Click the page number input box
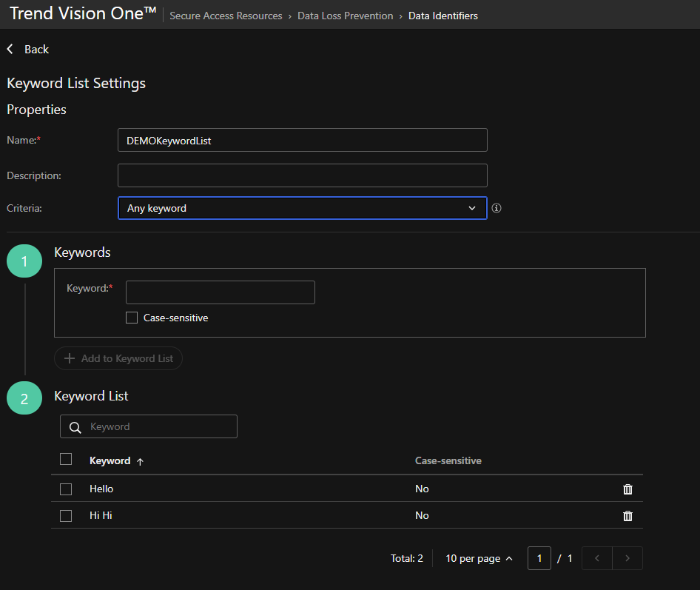 click(539, 558)
